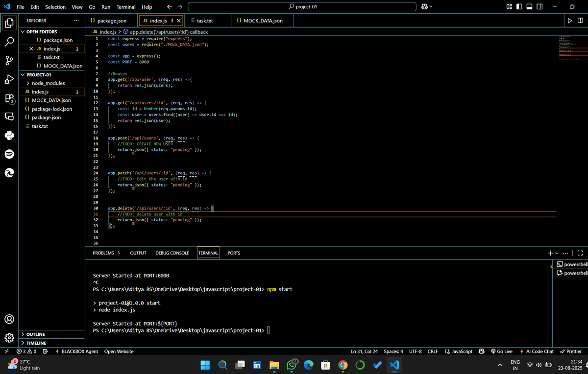Viewport: 588px width, 374px height.
Task: Open the Extensions view
Action: point(9,98)
